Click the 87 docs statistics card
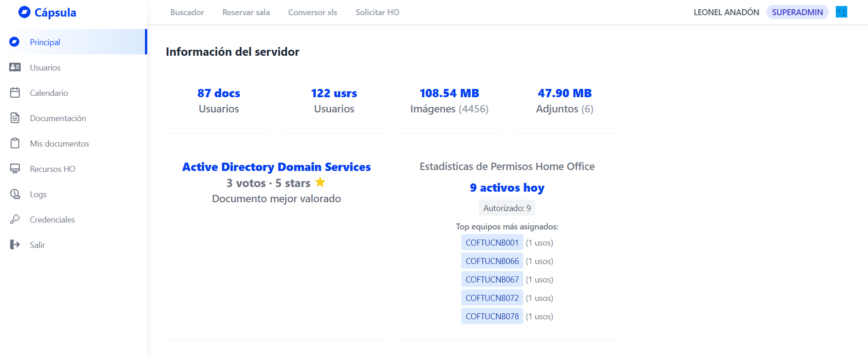 tap(219, 101)
